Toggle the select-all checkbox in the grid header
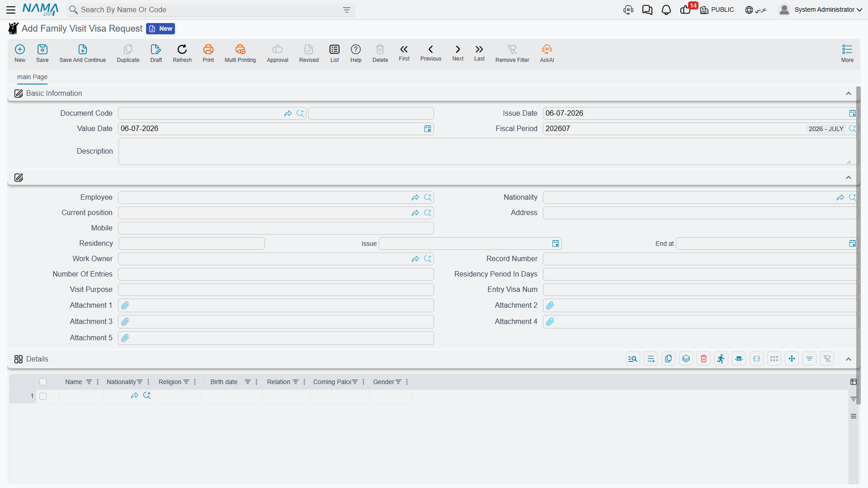Screen dimensions: 868x488 pyautogui.click(x=43, y=382)
